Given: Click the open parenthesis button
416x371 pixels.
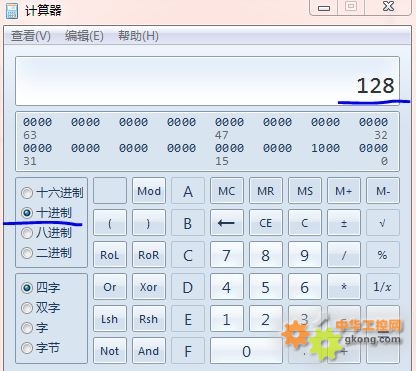Looking at the screenshot, I should click(x=110, y=223).
